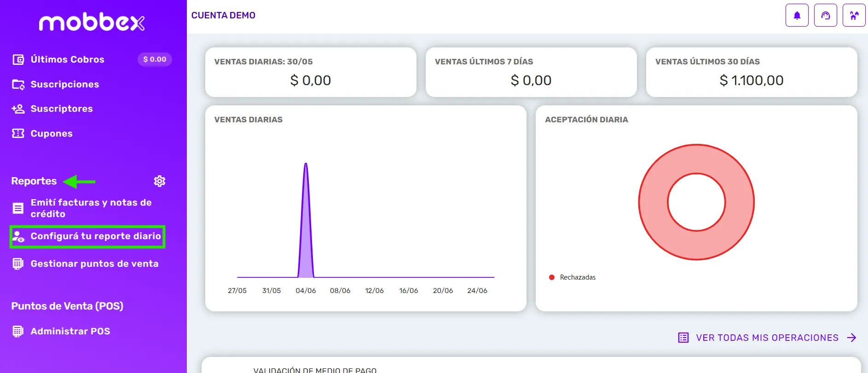Click the Suscripciones icon

pyautogui.click(x=18, y=84)
